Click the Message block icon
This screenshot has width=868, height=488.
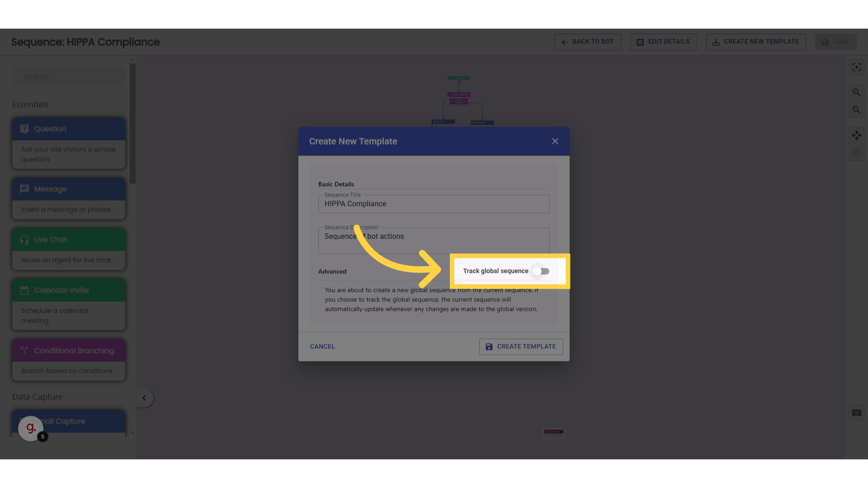click(x=24, y=189)
